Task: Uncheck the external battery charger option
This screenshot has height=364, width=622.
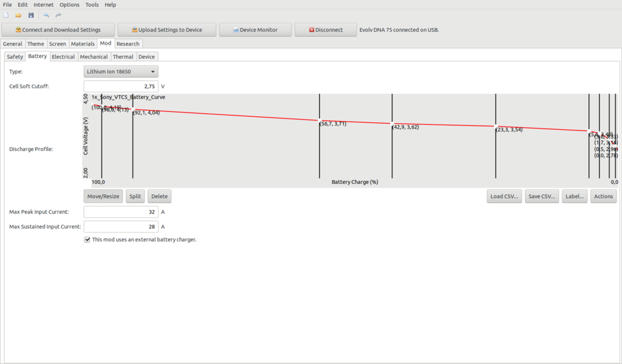Action: pos(87,240)
